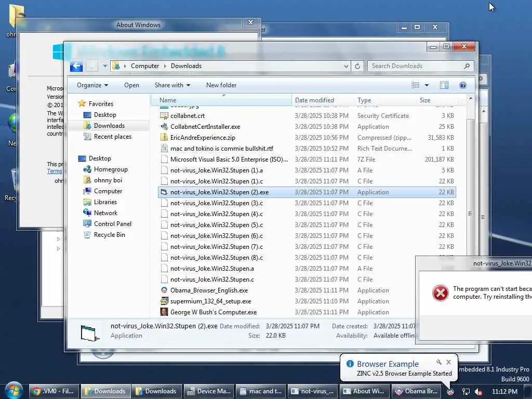Image resolution: width=532 pixels, height=399 pixels.
Task: Open the Chrome VM0 taskbar button
Action: click(54, 391)
